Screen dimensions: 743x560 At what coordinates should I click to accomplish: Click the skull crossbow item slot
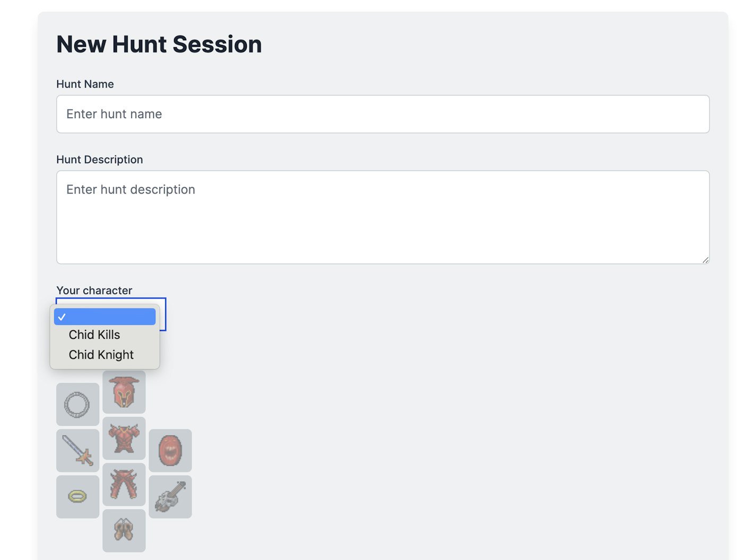pos(170,497)
